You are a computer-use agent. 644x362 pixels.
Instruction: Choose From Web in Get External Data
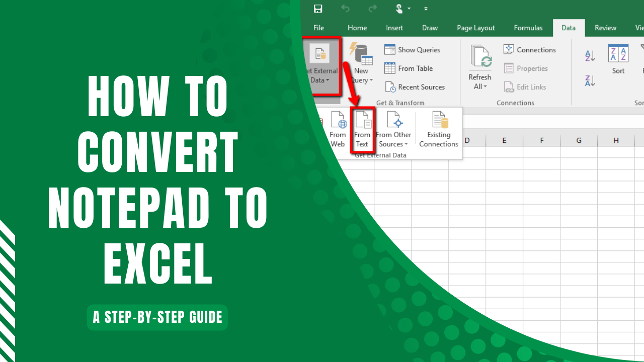[x=338, y=129]
